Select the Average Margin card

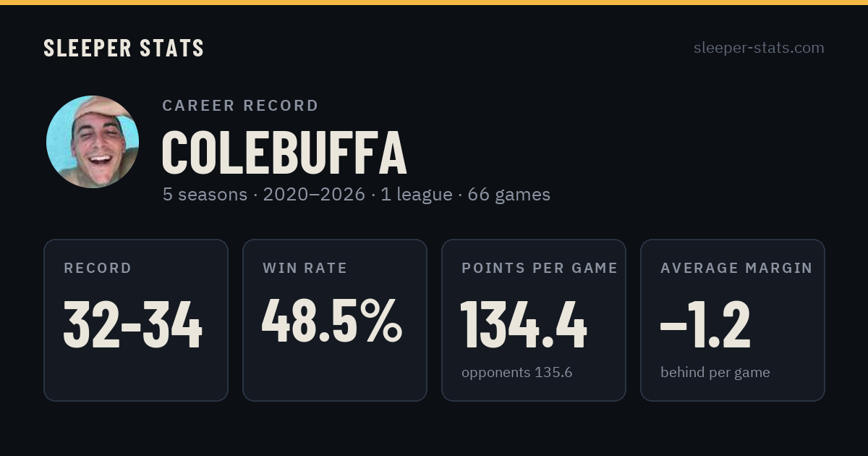tap(733, 320)
